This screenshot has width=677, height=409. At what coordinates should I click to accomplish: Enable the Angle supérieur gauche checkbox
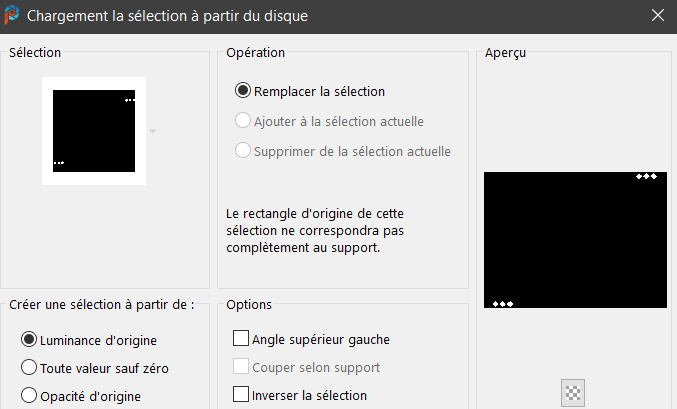[x=241, y=340]
